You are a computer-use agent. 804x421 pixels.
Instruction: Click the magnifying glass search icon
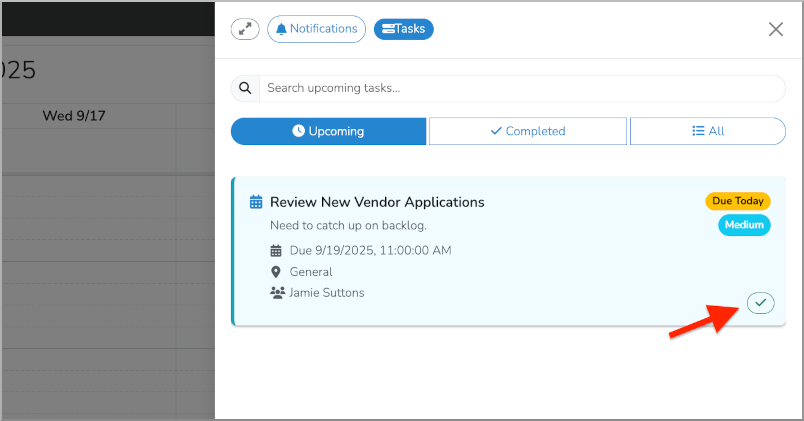245,88
